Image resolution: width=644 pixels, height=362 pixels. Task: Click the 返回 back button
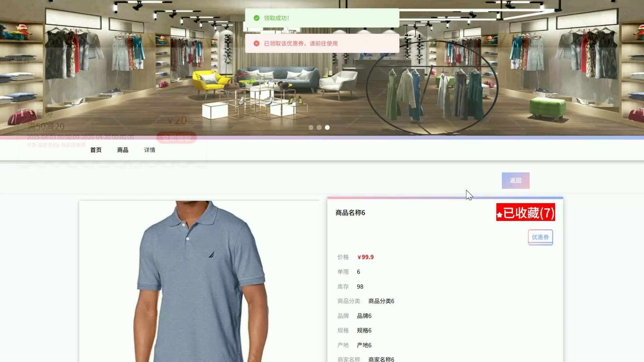click(516, 180)
